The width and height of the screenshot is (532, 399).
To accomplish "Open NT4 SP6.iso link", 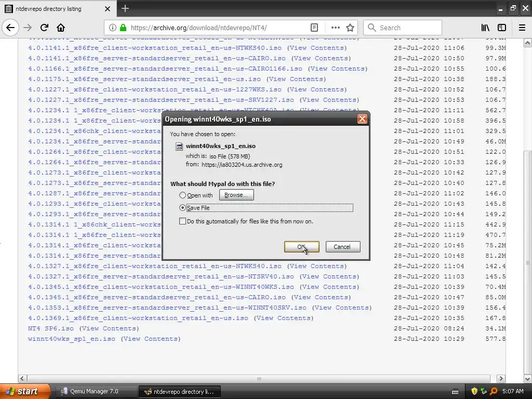I will pos(50,328).
